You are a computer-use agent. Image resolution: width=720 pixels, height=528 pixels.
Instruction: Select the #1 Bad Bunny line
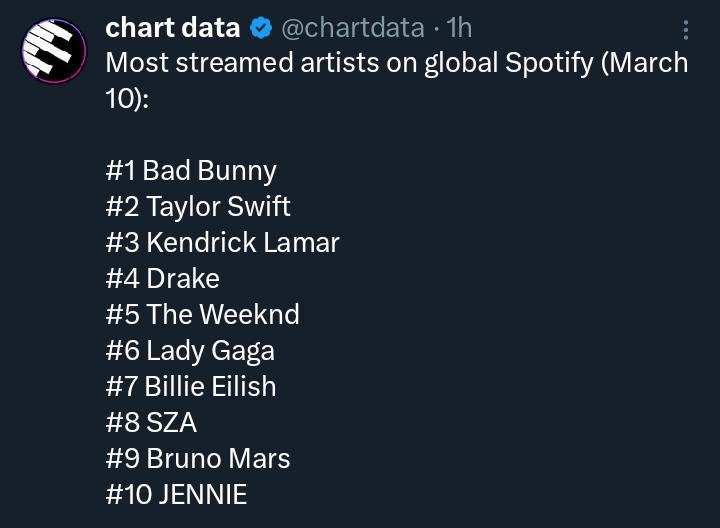(191, 171)
